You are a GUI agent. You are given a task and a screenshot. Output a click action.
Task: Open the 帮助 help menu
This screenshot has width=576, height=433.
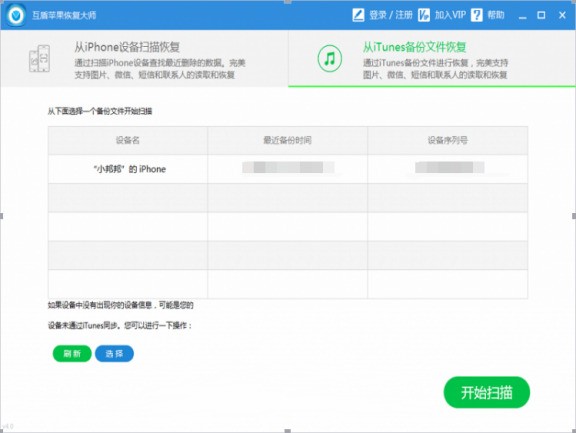click(x=496, y=15)
